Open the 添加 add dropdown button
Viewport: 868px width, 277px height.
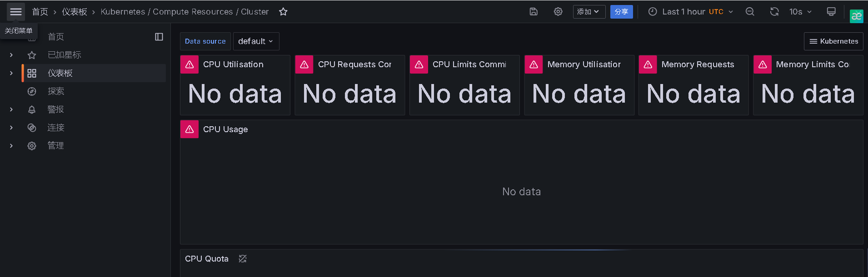(x=589, y=12)
